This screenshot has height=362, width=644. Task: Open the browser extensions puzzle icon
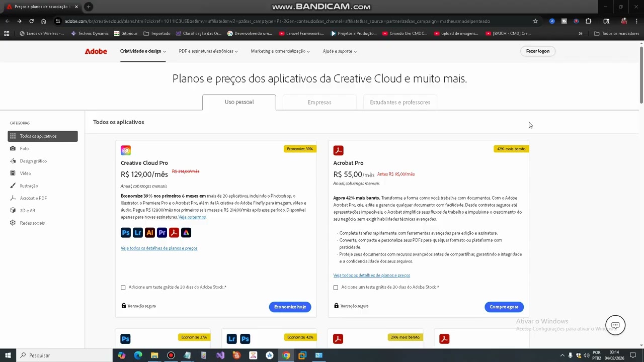pos(589,21)
